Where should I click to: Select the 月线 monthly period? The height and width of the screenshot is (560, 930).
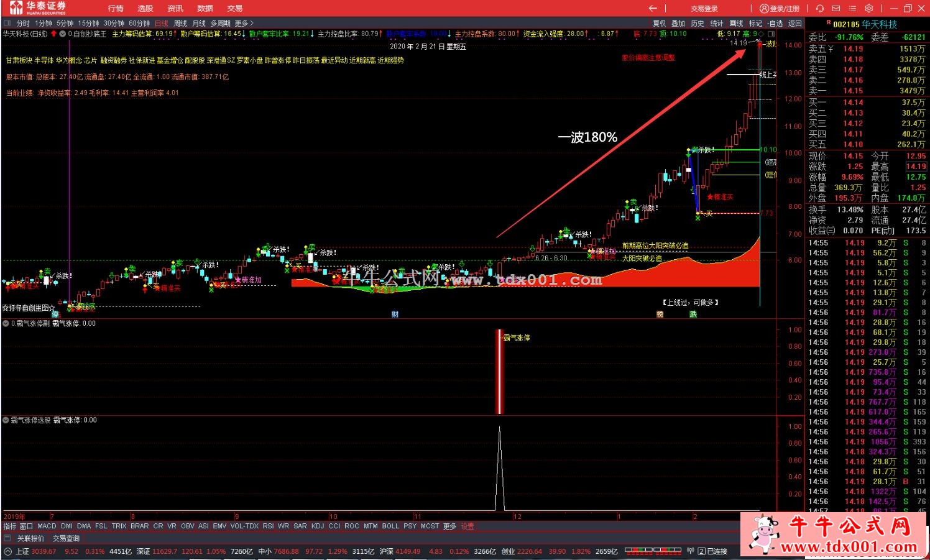199,23
